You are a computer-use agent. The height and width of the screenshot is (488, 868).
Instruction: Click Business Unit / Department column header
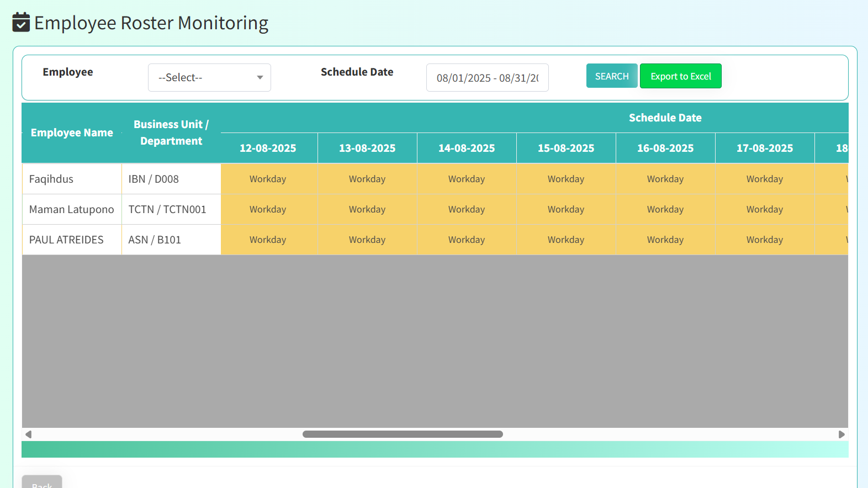click(x=171, y=133)
